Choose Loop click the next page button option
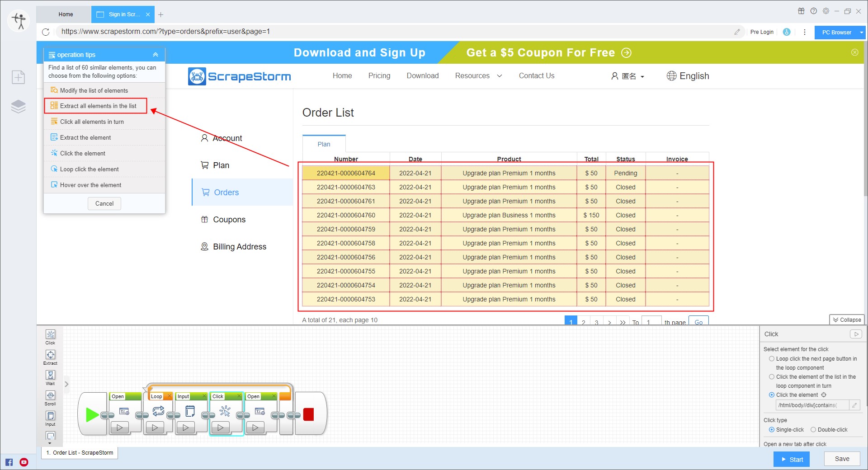Image resolution: width=868 pixels, height=470 pixels. click(772, 359)
